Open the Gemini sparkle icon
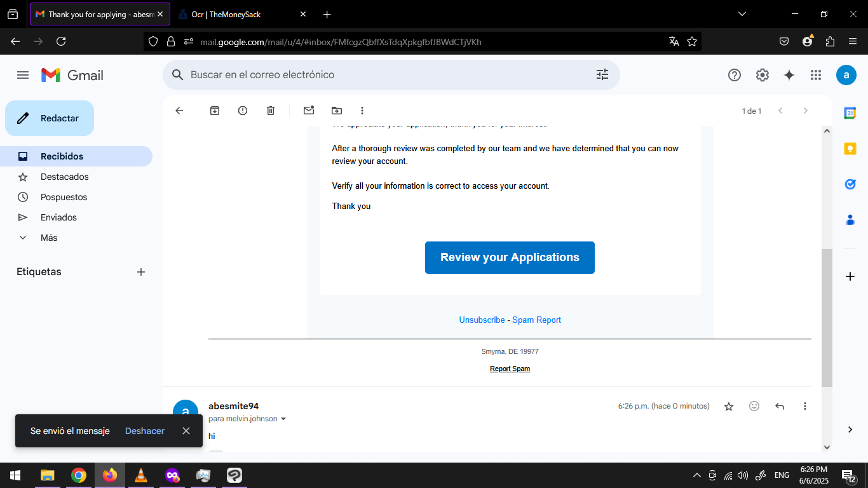The height and width of the screenshot is (488, 868). tap(789, 75)
